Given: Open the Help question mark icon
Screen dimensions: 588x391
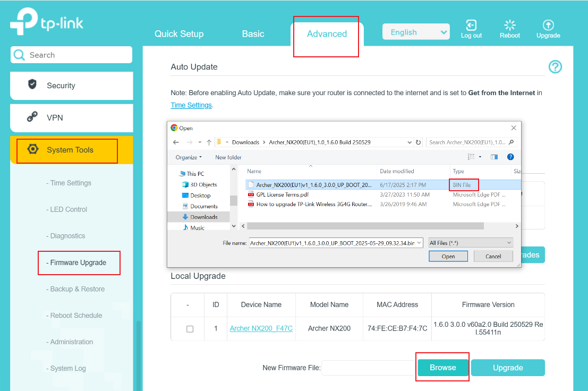Looking at the screenshot, I should pos(555,67).
